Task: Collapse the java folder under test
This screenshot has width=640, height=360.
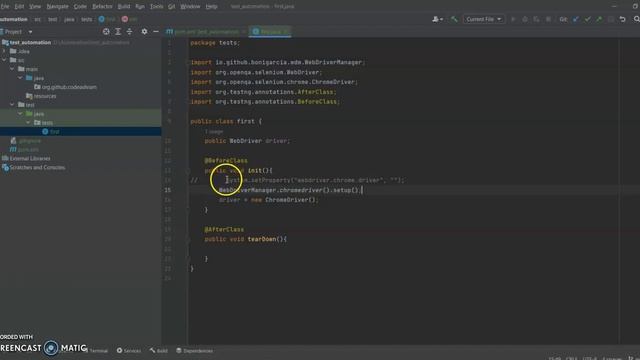Action: (x=20, y=114)
